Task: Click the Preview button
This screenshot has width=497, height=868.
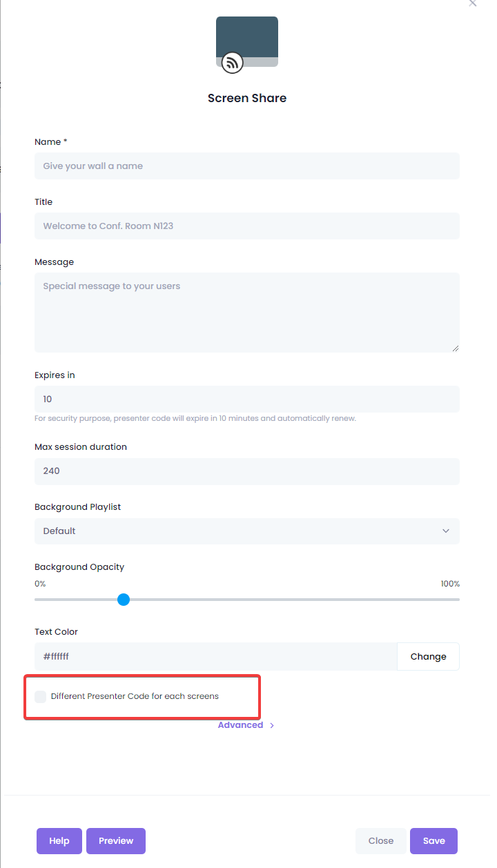Action: click(x=116, y=841)
